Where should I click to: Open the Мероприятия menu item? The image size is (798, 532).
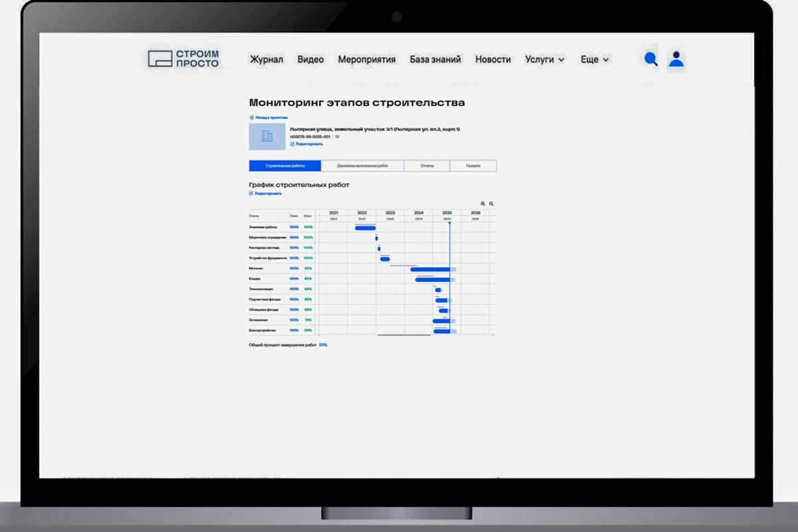pyautogui.click(x=366, y=59)
